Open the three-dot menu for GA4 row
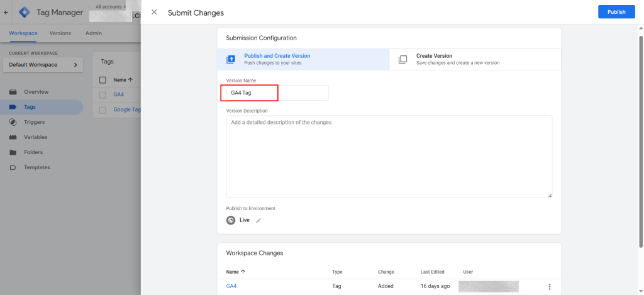This screenshot has height=295, width=644. 550,287
